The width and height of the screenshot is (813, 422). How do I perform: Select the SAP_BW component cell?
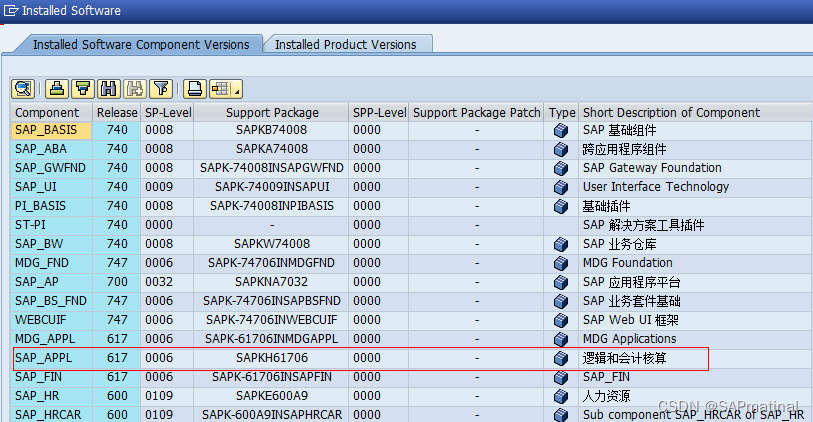click(51, 244)
